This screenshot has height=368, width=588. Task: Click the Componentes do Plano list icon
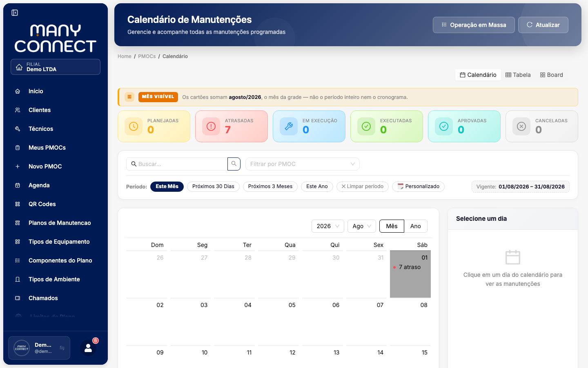(18, 260)
